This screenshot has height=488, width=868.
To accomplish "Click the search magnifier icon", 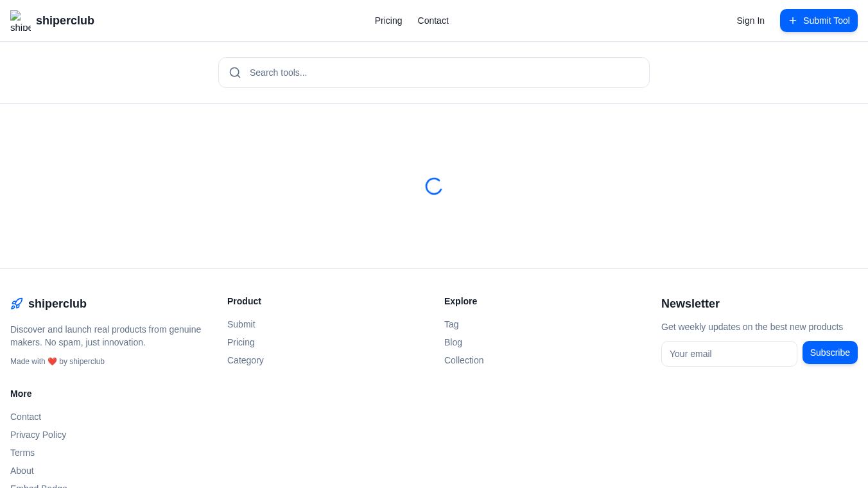I will click(x=235, y=73).
